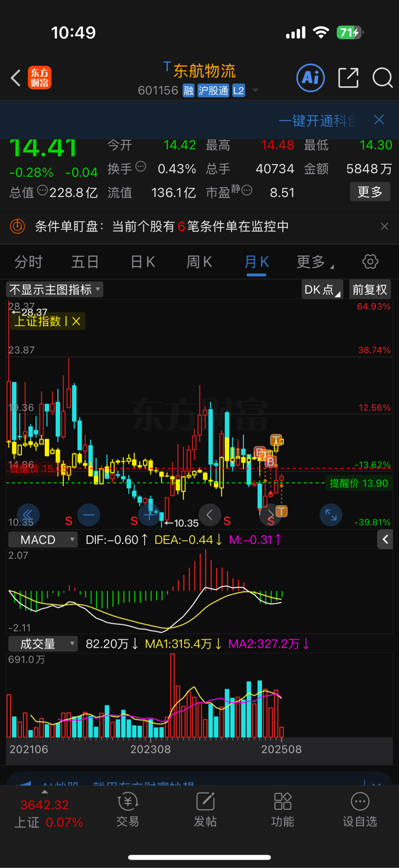Screen dimensions: 399x868
Task: Tap the current price 14.41
Action: pos(44,148)
